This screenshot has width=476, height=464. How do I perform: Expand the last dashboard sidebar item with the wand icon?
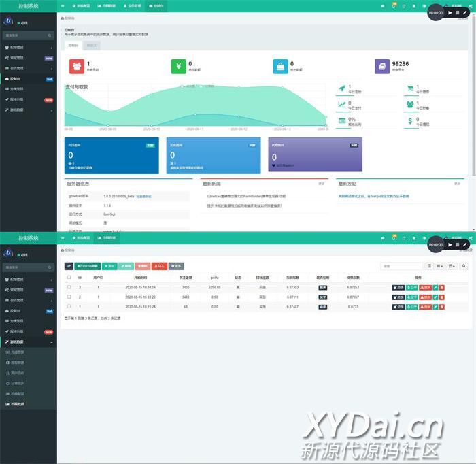(29, 110)
